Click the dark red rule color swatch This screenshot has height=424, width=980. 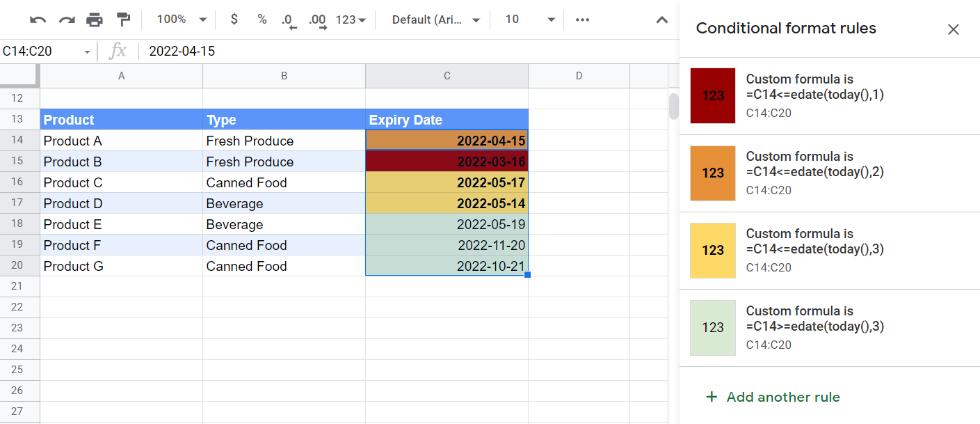pyautogui.click(x=712, y=95)
